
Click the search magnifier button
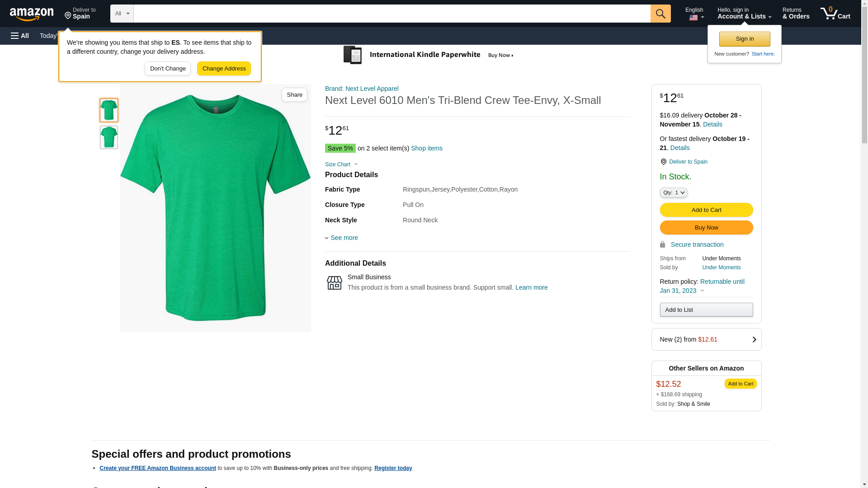pyautogui.click(x=660, y=14)
